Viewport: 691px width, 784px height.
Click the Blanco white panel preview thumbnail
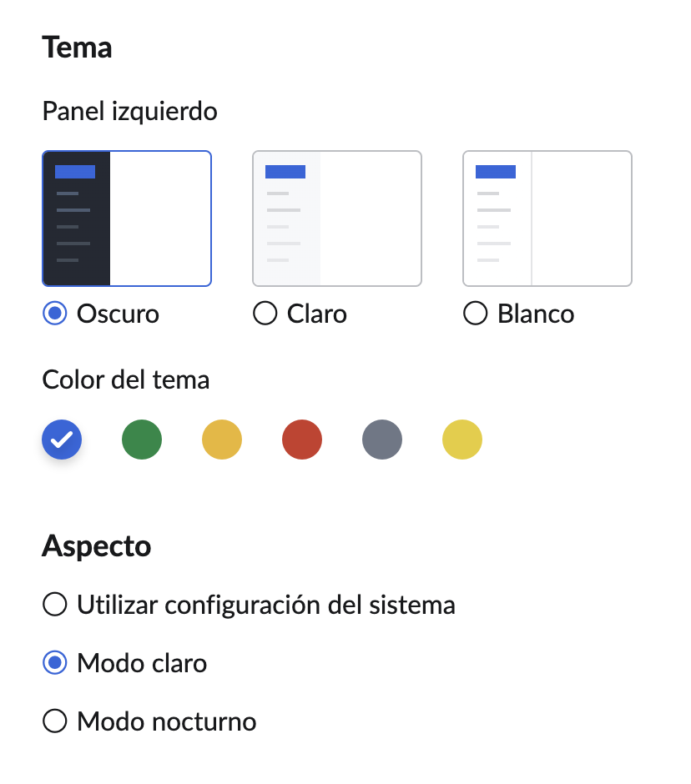click(547, 219)
